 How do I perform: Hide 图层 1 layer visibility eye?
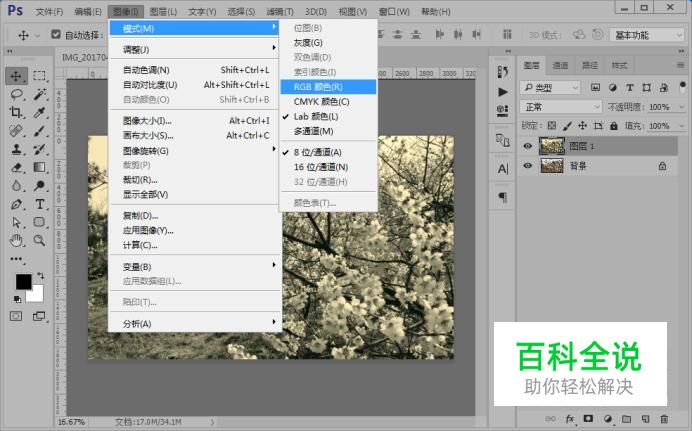point(527,146)
